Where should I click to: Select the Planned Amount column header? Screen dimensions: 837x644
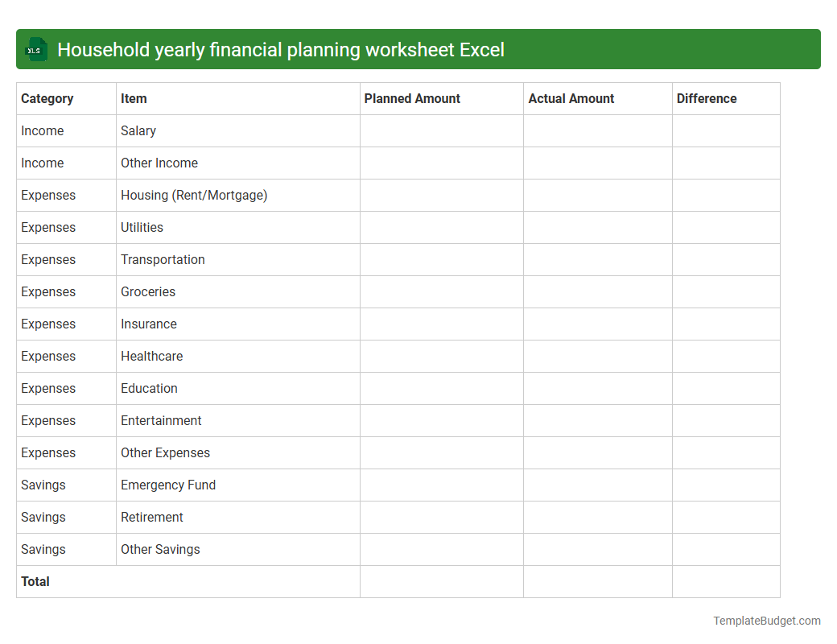click(x=412, y=98)
